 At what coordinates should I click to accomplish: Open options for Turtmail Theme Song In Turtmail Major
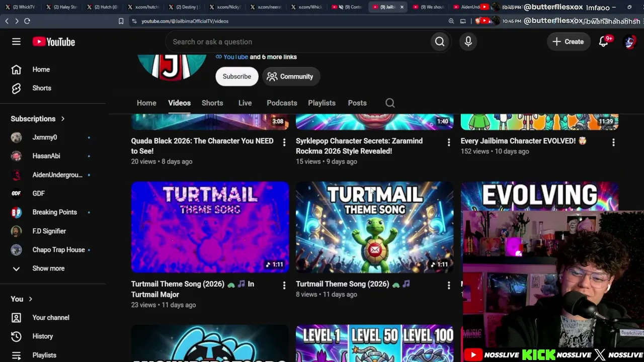click(x=284, y=286)
